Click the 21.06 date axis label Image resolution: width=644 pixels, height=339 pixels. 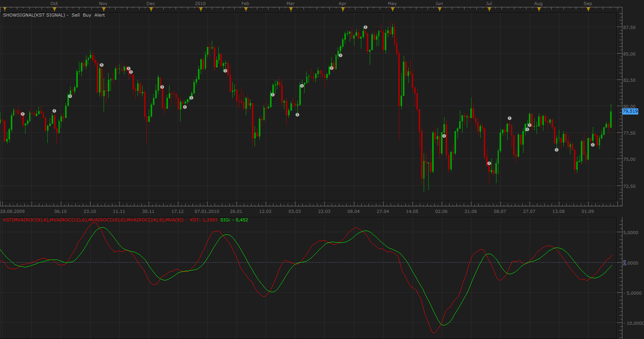[471, 211]
